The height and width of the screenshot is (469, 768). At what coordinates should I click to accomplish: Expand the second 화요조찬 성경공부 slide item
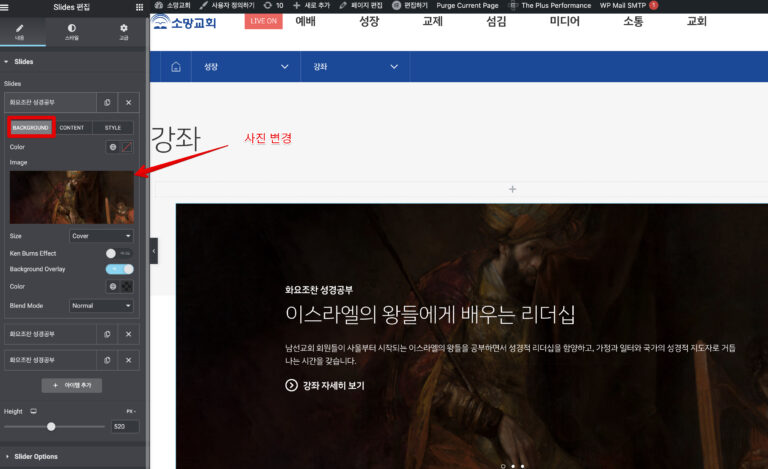(x=50, y=334)
